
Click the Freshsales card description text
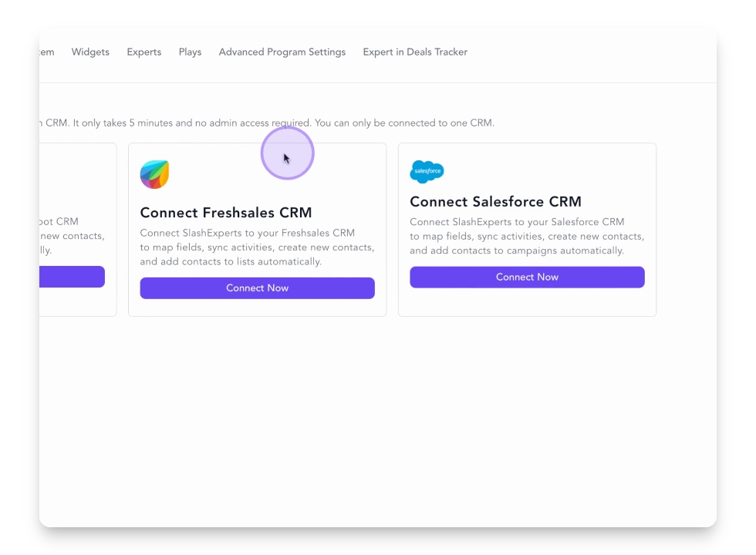coord(257,247)
